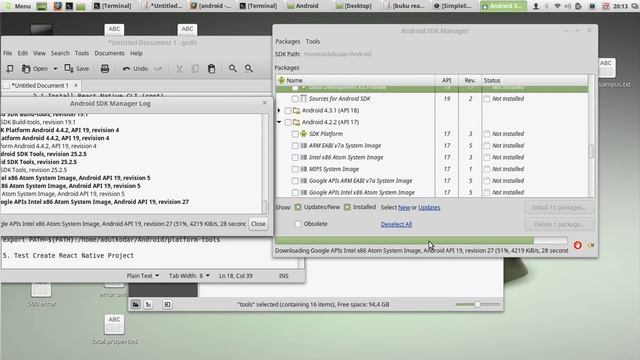Open a file with gedit Open button
Viewport: 640px width, 360px height.
point(35,69)
